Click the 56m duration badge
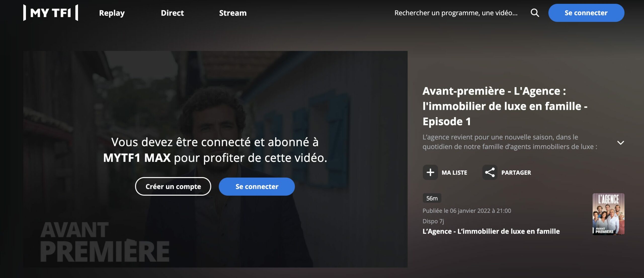The height and width of the screenshot is (278, 644). click(x=432, y=198)
